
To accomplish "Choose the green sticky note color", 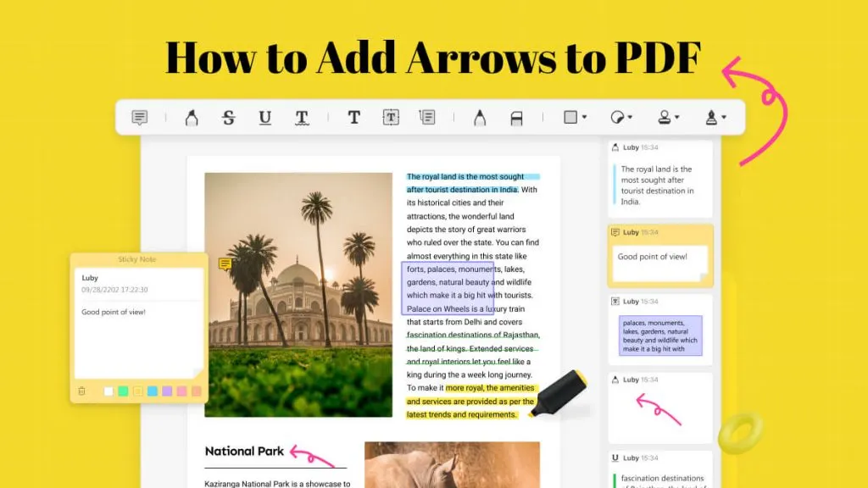I will 123,391.
